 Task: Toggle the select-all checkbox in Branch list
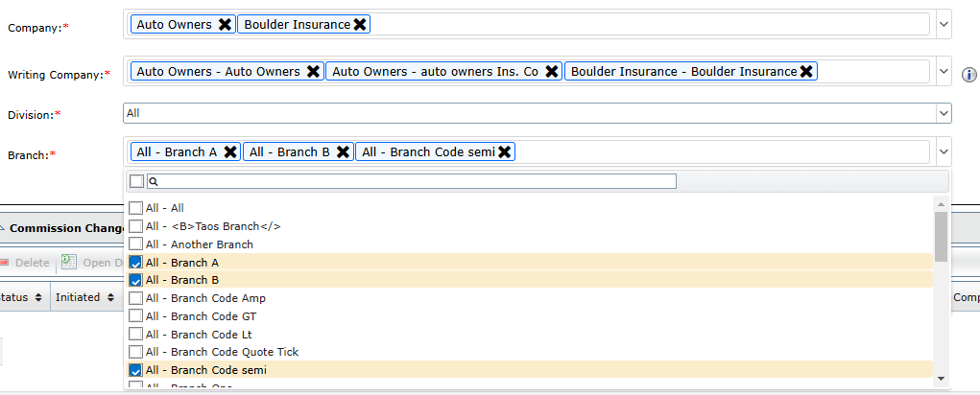coord(136,181)
